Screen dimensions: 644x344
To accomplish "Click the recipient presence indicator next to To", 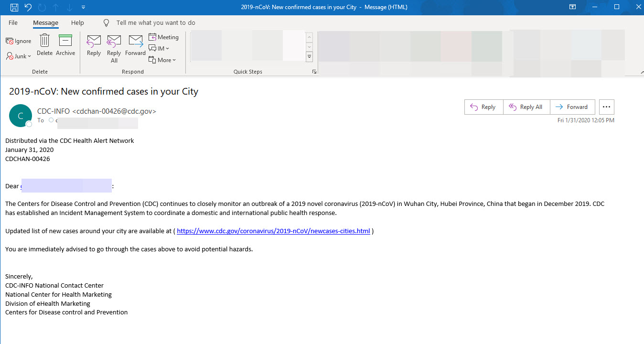I will pyautogui.click(x=51, y=120).
